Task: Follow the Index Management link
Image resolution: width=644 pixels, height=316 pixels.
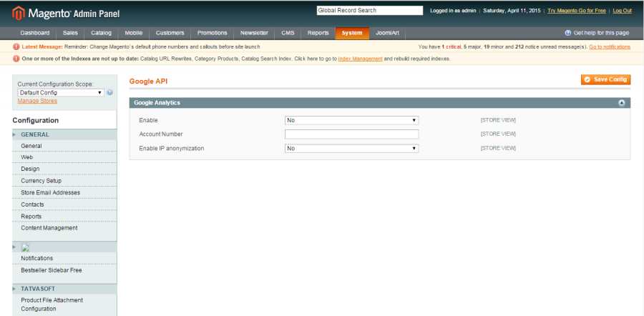Action: pos(360,59)
